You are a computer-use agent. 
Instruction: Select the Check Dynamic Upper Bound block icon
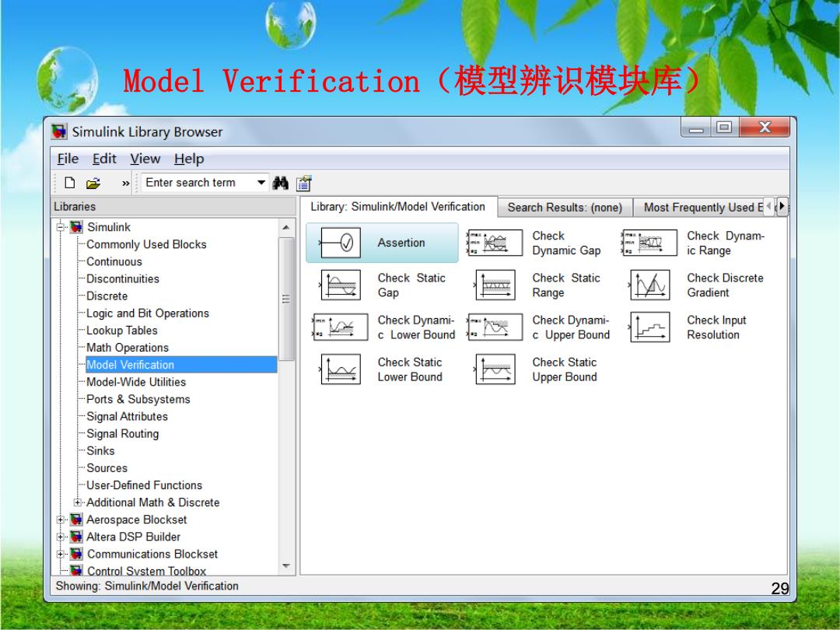495,327
